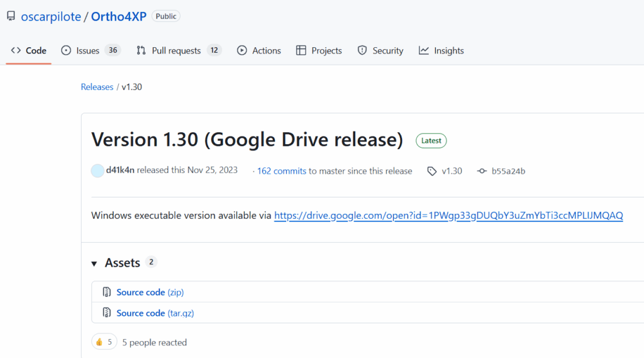The width and height of the screenshot is (644, 358).
Task: Open the d41k4n author profile
Action: 120,170
